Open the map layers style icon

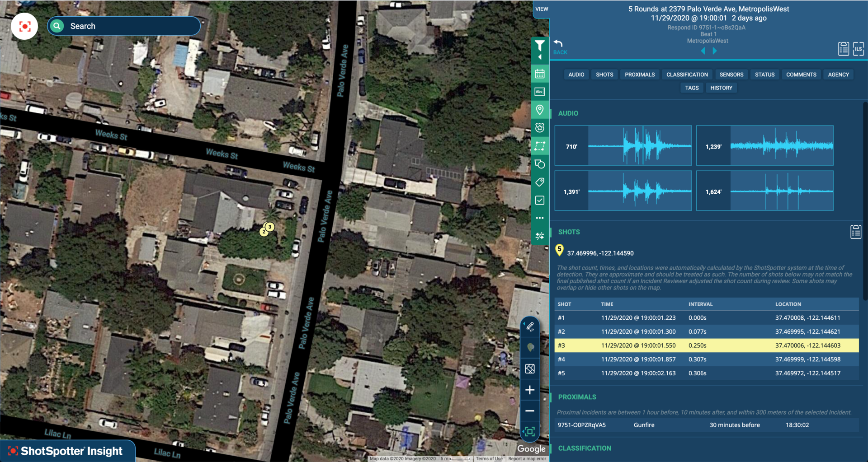point(530,368)
